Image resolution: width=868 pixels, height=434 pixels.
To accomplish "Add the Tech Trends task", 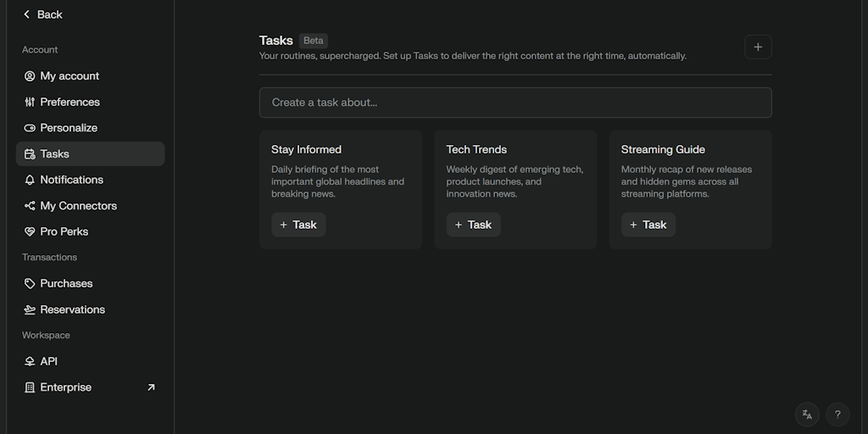I will pyautogui.click(x=473, y=225).
